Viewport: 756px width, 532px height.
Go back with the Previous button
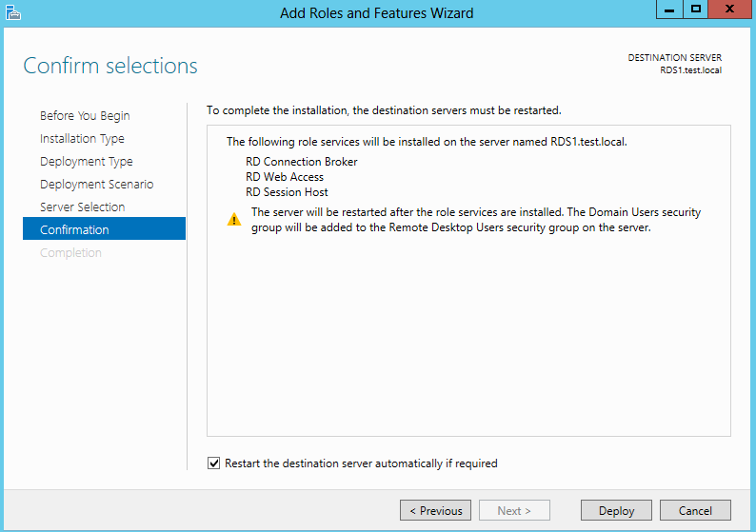(435, 510)
